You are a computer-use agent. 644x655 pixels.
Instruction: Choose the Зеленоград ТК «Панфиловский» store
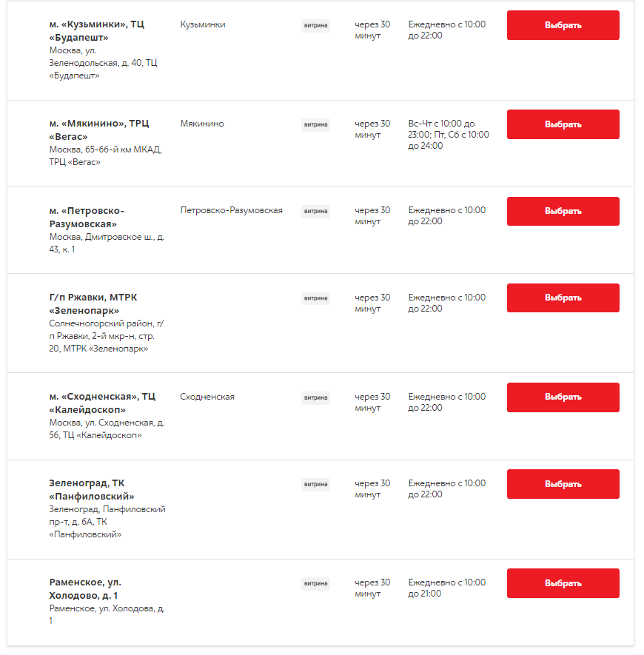pos(563,484)
